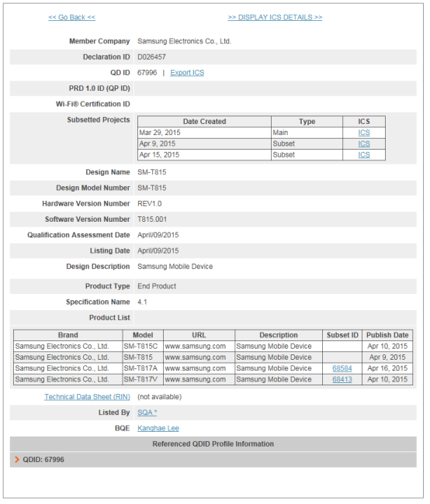Screen dimensions: 430x504
Task: Click the Date Created column header
Action: [x=204, y=122]
